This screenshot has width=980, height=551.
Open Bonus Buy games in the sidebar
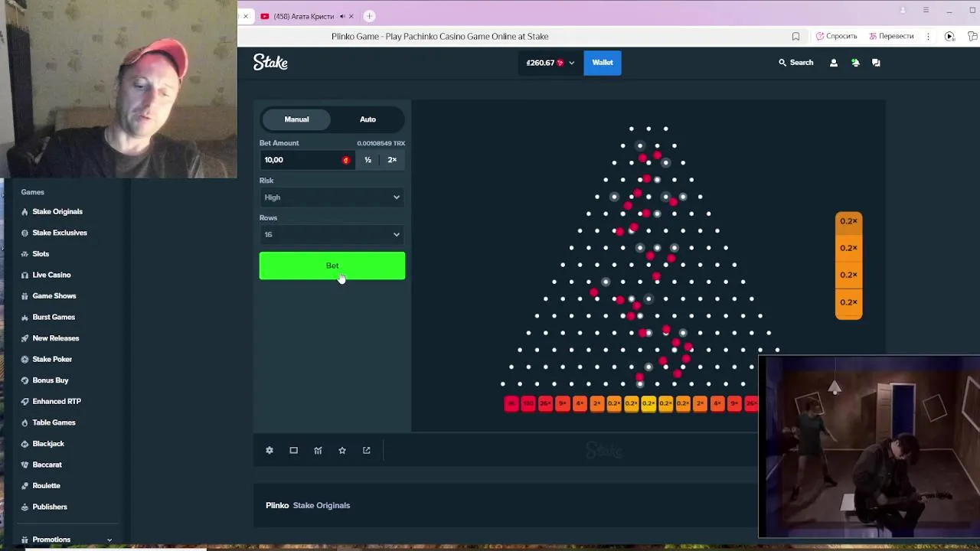click(x=51, y=380)
